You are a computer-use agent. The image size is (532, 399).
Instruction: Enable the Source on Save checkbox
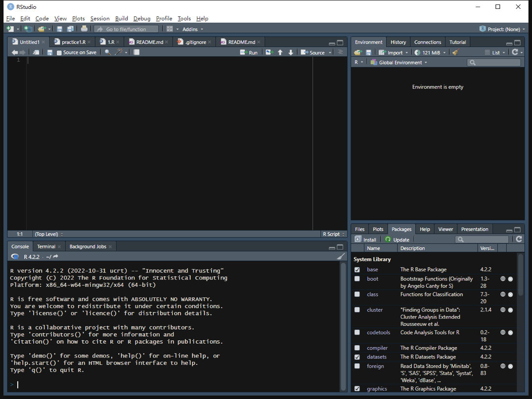pos(59,52)
